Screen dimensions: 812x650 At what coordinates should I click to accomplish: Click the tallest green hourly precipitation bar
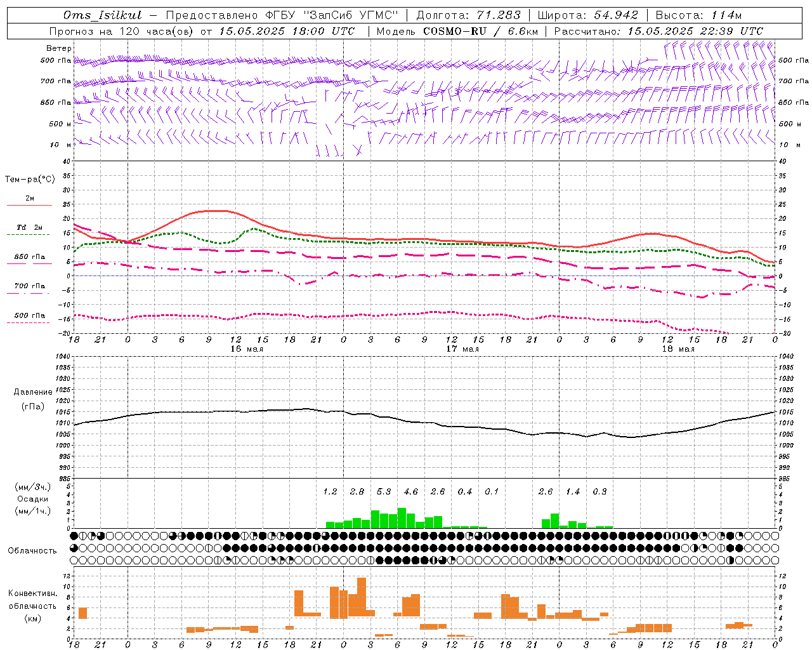point(402,518)
